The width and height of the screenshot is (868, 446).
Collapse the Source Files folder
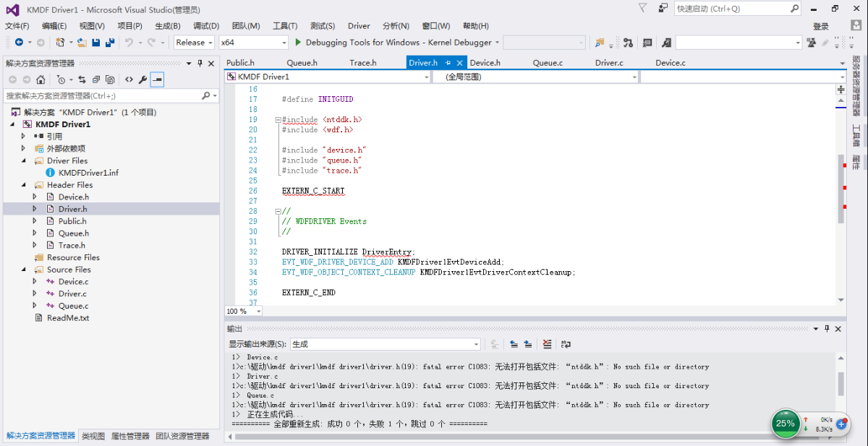click(x=23, y=269)
